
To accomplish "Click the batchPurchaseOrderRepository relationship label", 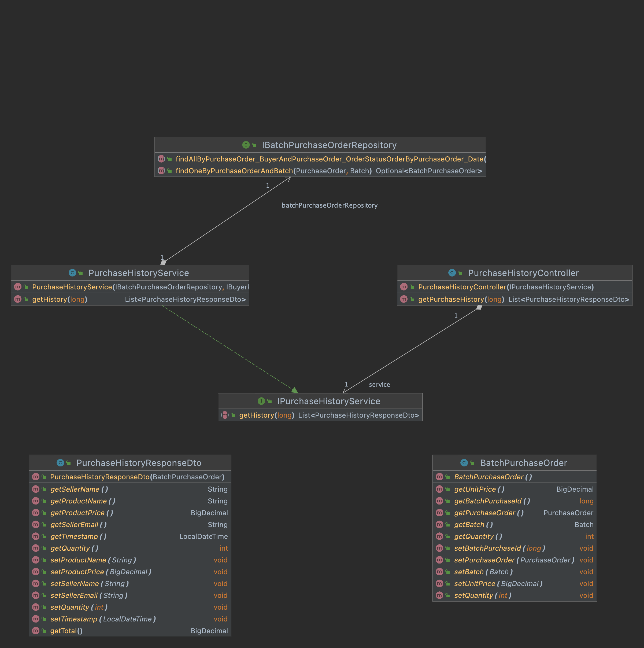I will (x=329, y=205).
